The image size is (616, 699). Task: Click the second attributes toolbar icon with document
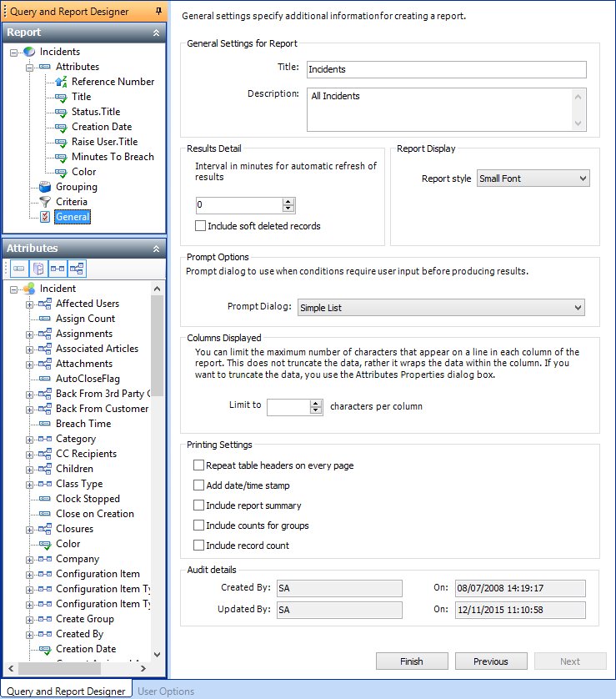coord(38,269)
